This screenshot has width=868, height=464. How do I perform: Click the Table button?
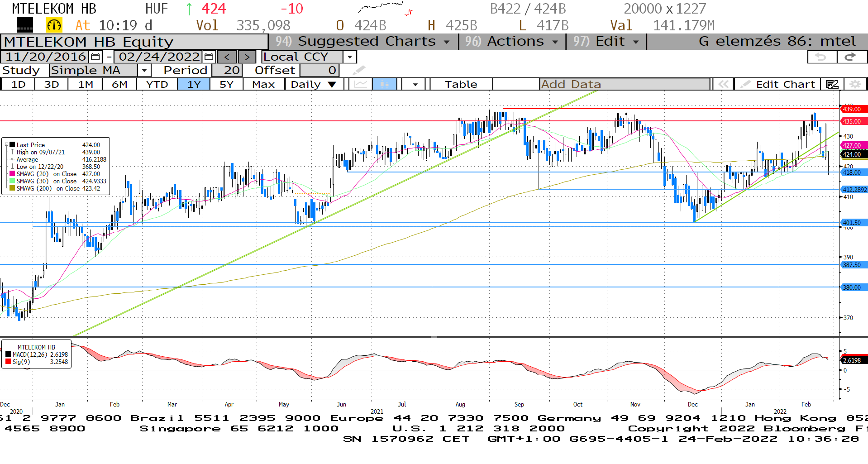coord(461,84)
